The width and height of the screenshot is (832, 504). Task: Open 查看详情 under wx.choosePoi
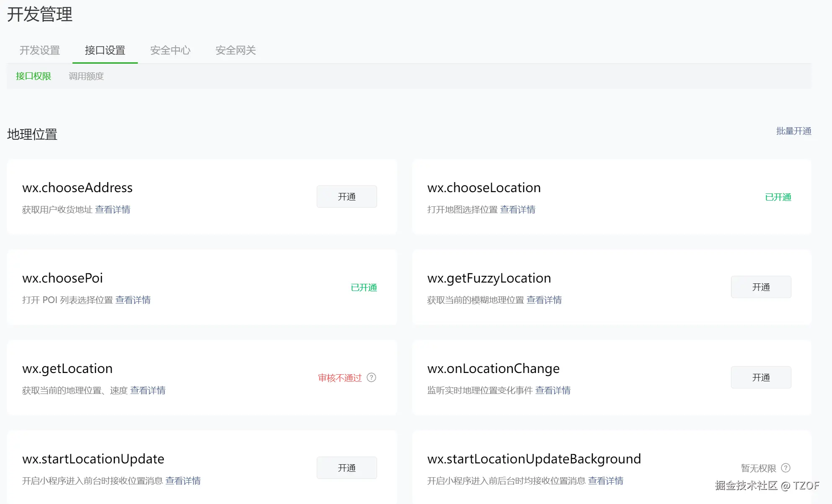pos(133,300)
